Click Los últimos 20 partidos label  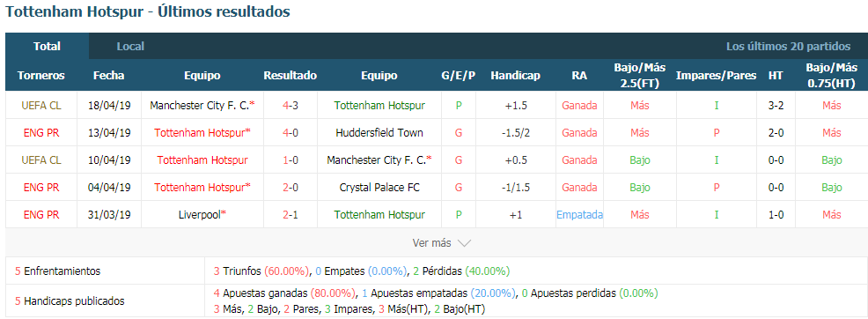pos(788,47)
